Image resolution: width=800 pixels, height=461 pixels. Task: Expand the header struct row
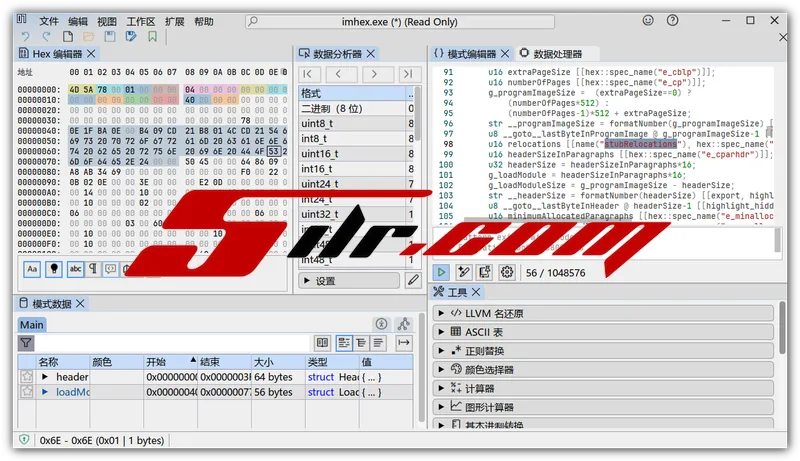coord(45,377)
